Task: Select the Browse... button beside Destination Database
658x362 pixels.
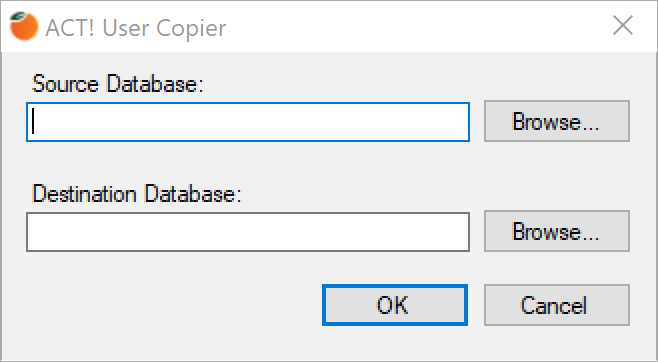Action: pos(557,231)
